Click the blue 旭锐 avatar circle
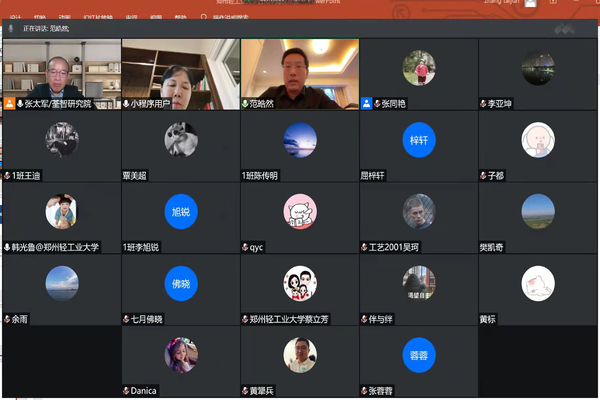The height and width of the screenshot is (400, 600). 180,212
